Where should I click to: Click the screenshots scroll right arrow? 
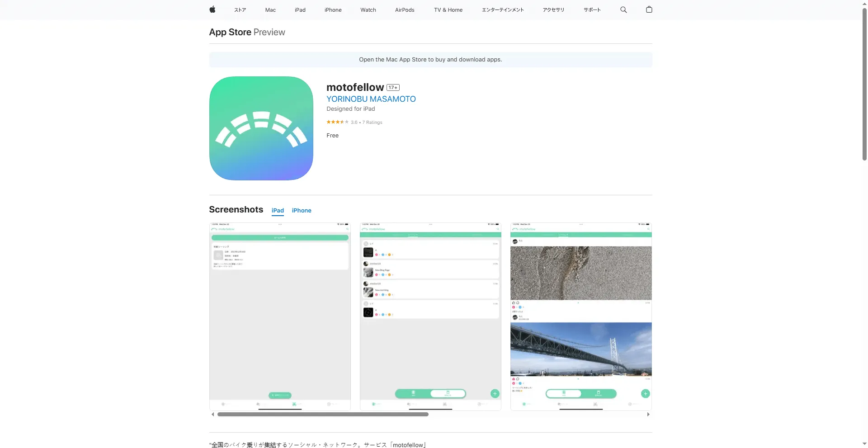[x=648, y=415]
